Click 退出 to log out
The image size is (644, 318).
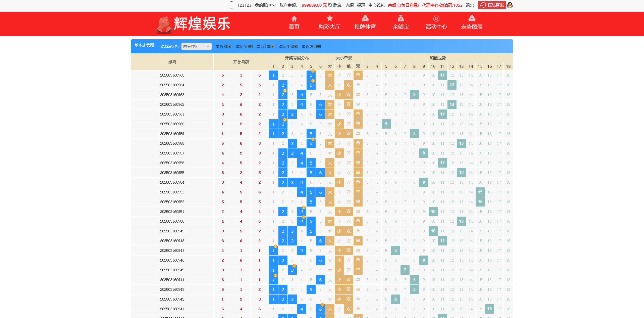tap(470, 5)
